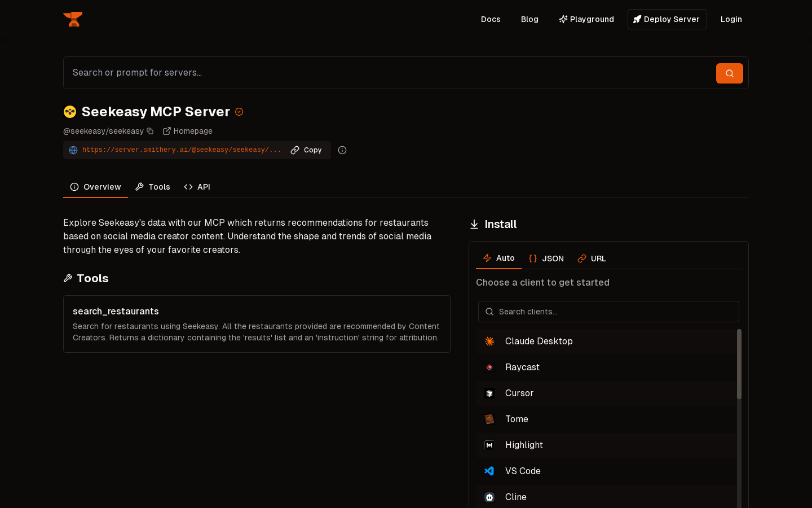The width and height of the screenshot is (812, 508).
Task: Choose Tome as client
Action: tap(606, 419)
